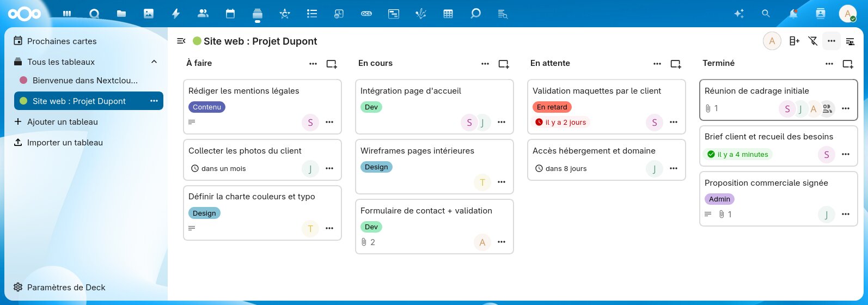The width and height of the screenshot is (868, 305).
Task: Open card menu for Wireframes pages intérieures
Action: click(502, 182)
